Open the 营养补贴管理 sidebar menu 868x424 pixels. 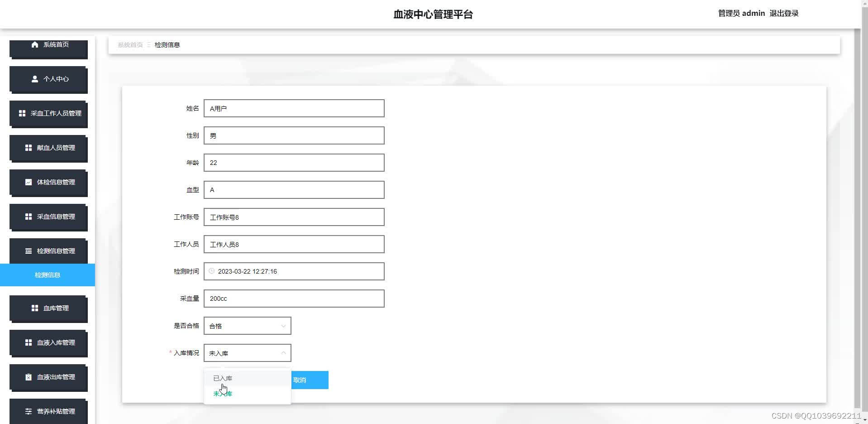[48, 411]
